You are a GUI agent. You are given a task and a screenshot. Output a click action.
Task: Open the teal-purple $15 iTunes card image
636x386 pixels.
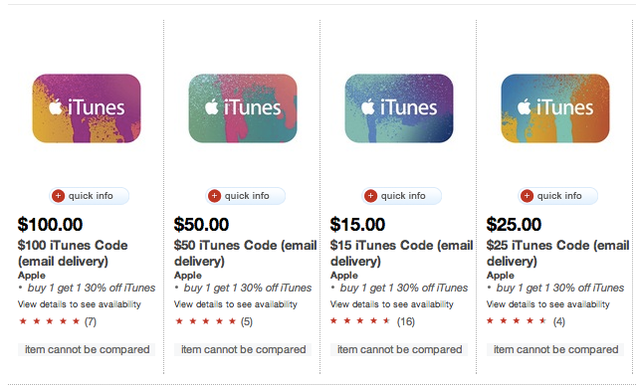click(399, 108)
